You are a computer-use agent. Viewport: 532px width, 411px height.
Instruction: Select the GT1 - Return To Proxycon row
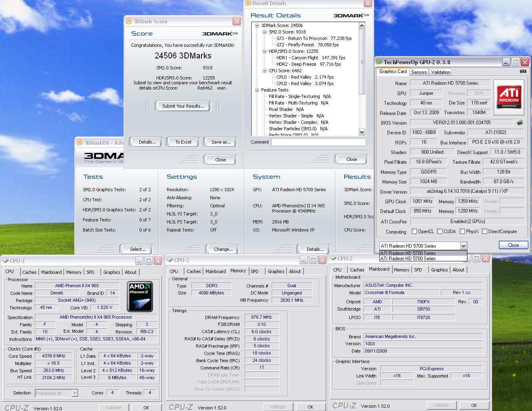pos(314,38)
